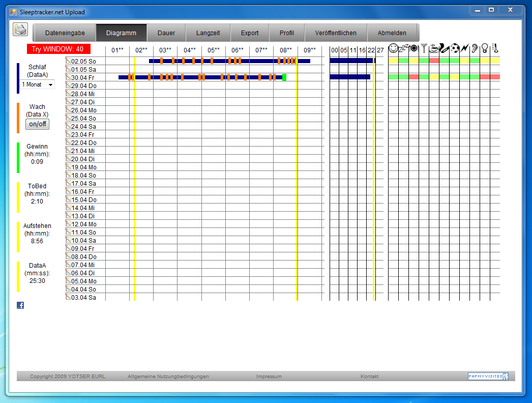Switch to the Dateneingabe tab
Screen dimensions: 532x403
65,33
